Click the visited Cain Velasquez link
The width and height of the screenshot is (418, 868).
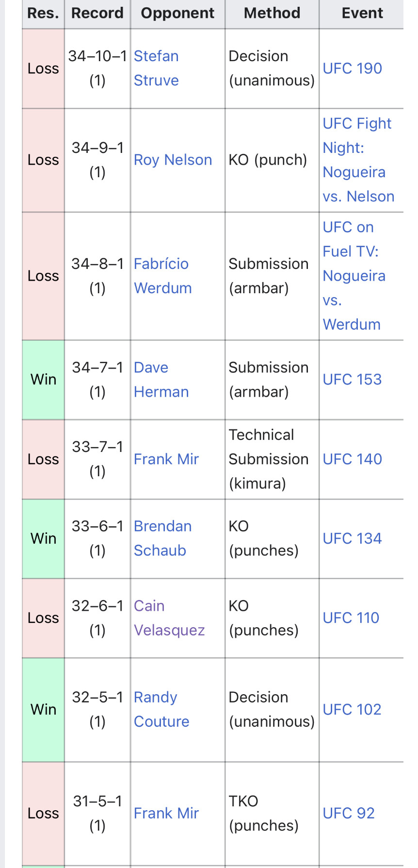(x=169, y=618)
